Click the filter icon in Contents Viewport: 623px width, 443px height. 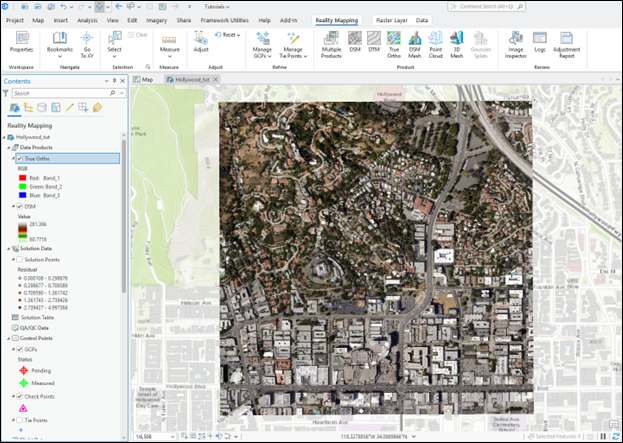tap(6, 93)
